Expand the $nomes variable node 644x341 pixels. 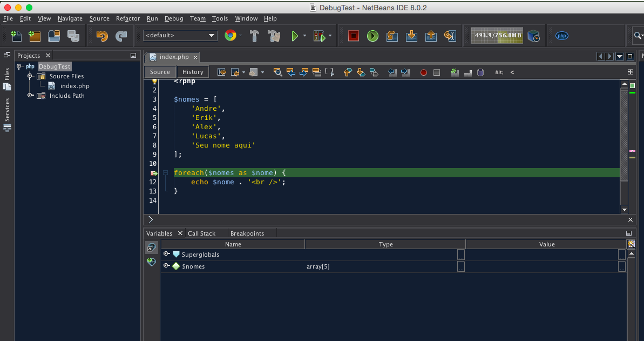click(166, 266)
